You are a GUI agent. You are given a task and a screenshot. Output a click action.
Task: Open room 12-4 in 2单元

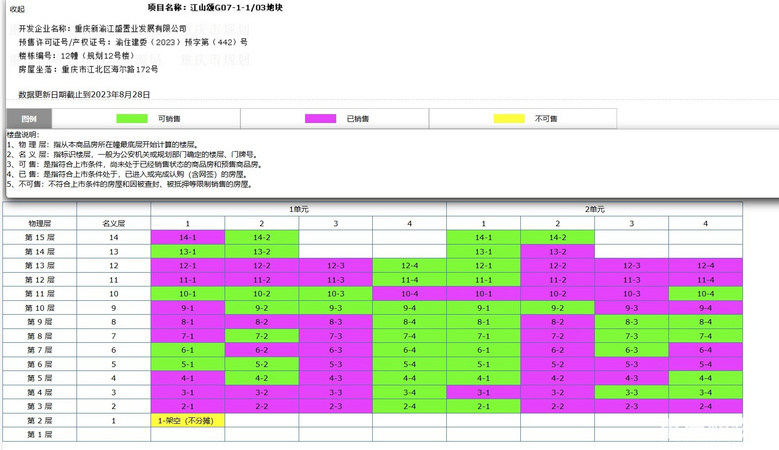coord(705,266)
